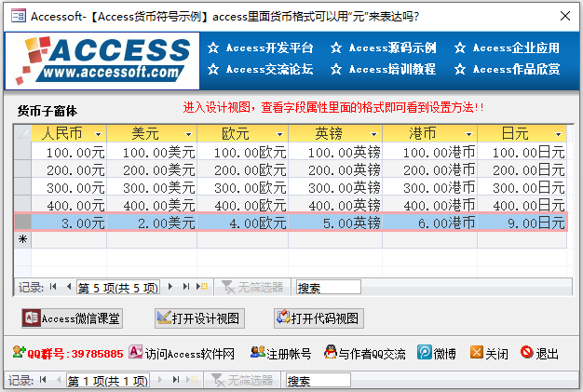Click the 关闭 button with orange X
This screenshot has width=583, height=392.
point(489,353)
